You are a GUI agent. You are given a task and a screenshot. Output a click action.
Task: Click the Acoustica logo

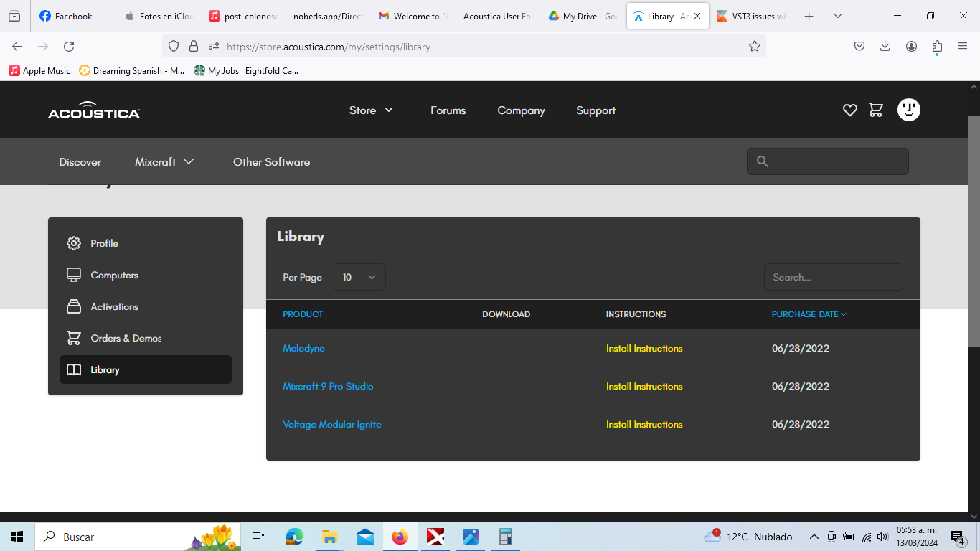tap(94, 110)
